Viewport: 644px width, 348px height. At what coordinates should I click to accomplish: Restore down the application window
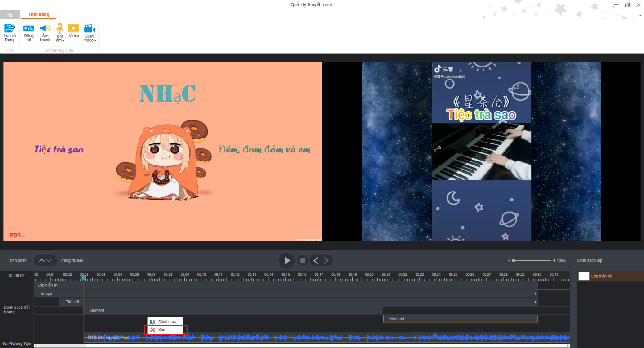point(627,5)
